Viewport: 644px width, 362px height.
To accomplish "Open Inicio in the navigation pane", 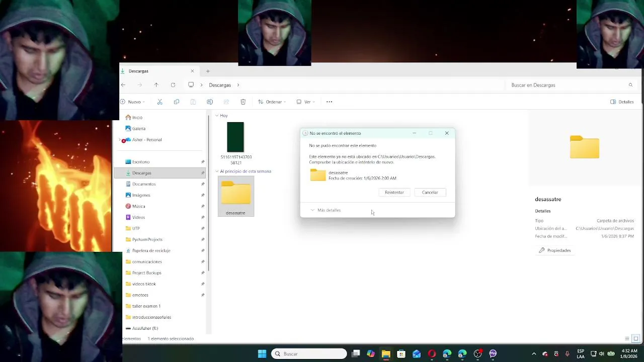I will pyautogui.click(x=137, y=117).
